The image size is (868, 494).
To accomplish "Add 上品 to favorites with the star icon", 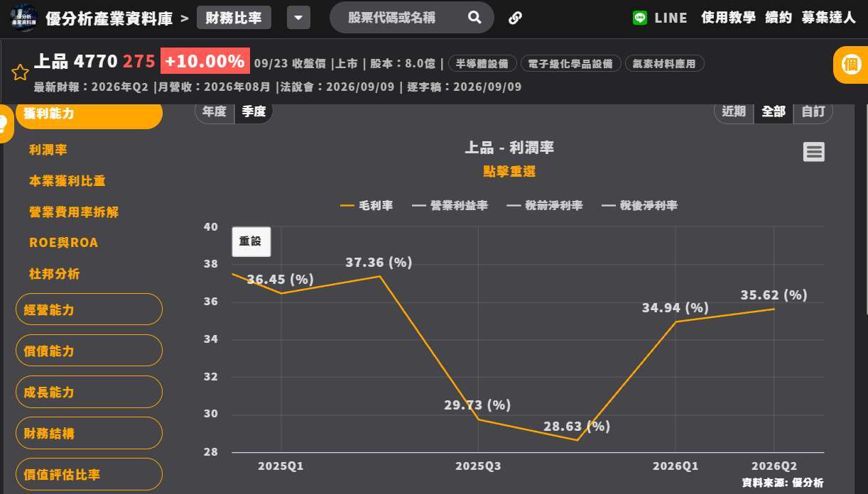I will pos(20,72).
